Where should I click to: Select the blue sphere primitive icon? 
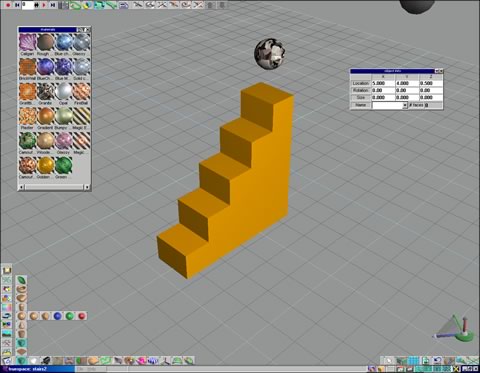click(x=58, y=316)
